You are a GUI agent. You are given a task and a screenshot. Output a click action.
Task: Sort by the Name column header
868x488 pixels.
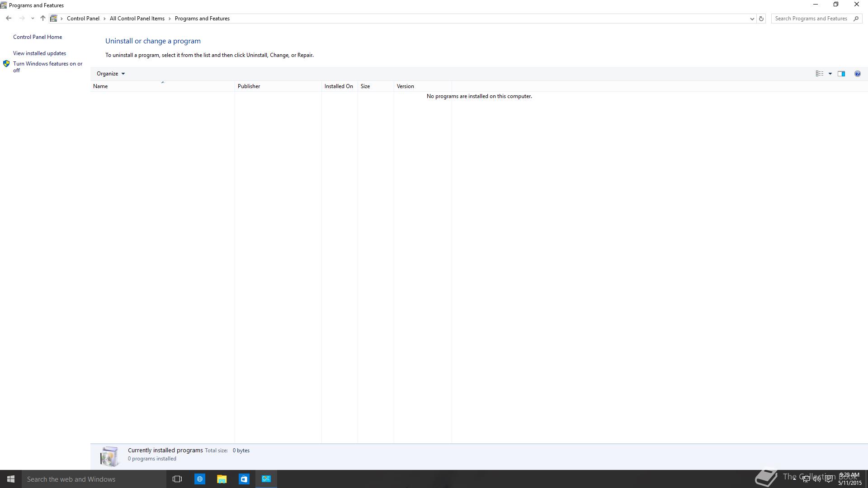(162, 86)
